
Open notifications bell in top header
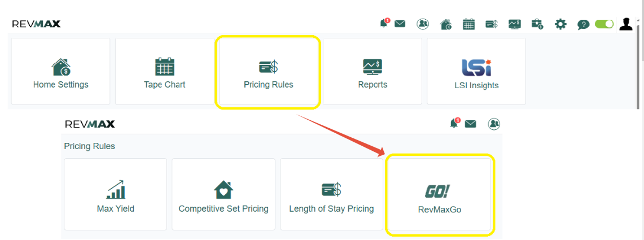click(384, 23)
